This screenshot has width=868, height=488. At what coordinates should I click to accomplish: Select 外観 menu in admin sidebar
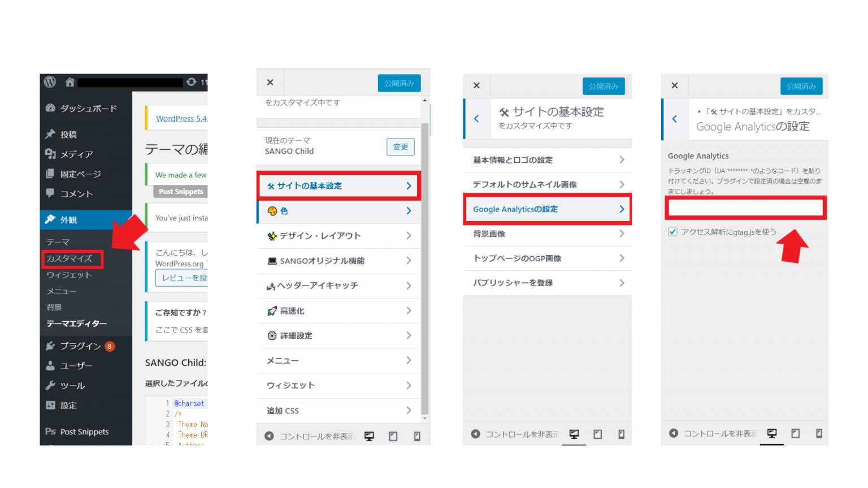[x=86, y=219]
